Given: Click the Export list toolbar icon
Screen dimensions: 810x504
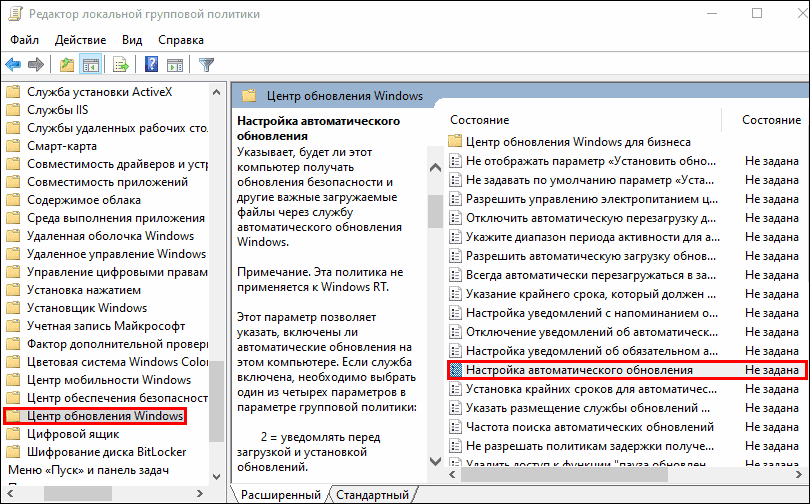Looking at the screenshot, I should 120,65.
